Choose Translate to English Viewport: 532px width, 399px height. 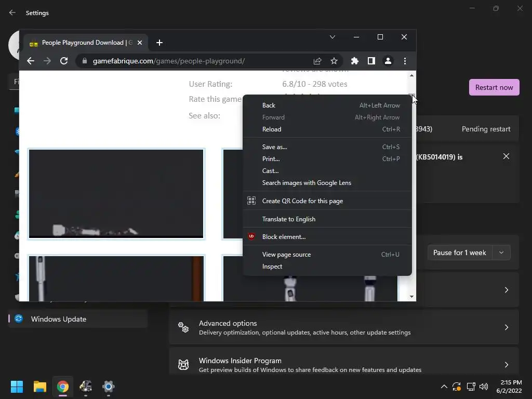[x=327, y=219]
